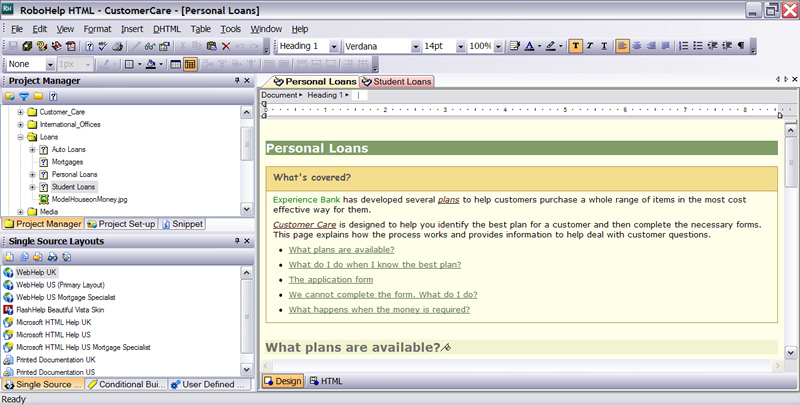Screen dimensions: 800x405
Task: Toggle justified paragraph alignment
Action: pos(665,46)
